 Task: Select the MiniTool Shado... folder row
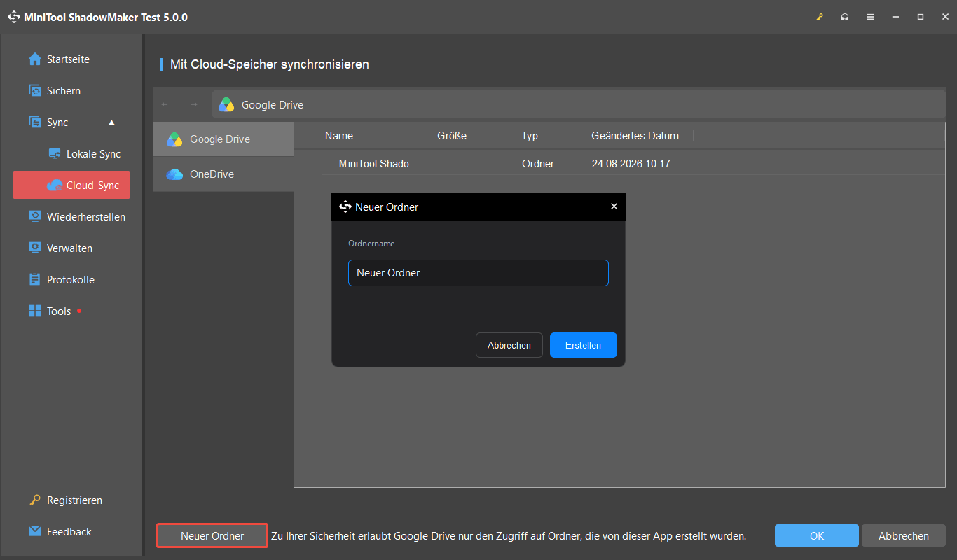(620, 164)
